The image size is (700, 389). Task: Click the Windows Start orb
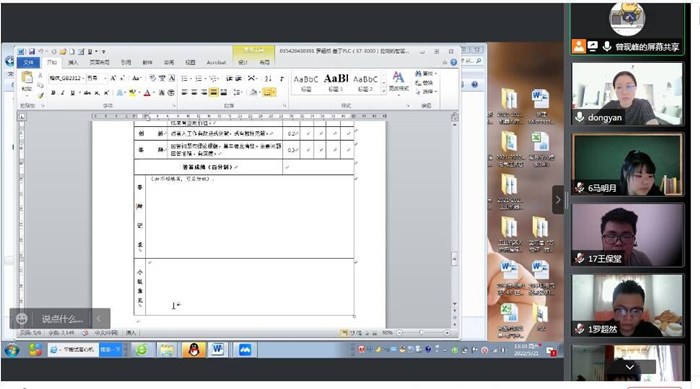12,350
